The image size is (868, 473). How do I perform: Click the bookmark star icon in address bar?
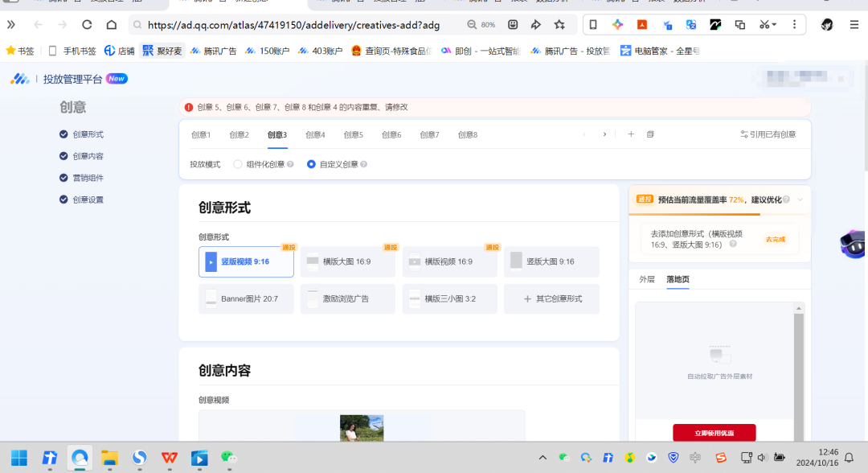coord(559,25)
